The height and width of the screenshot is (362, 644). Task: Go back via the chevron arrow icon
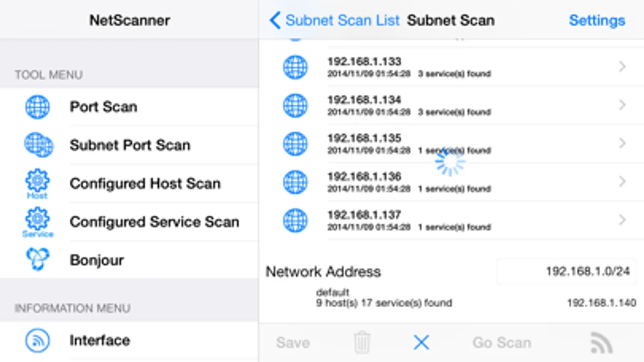pos(275,20)
